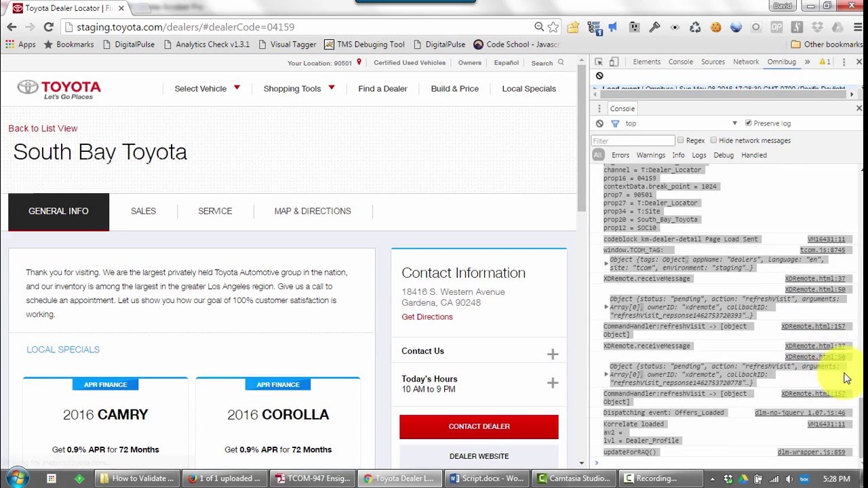Screen dimensions: 868x488
Task: Toggle the Preserve log checkbox
Action: pos(749,123)
